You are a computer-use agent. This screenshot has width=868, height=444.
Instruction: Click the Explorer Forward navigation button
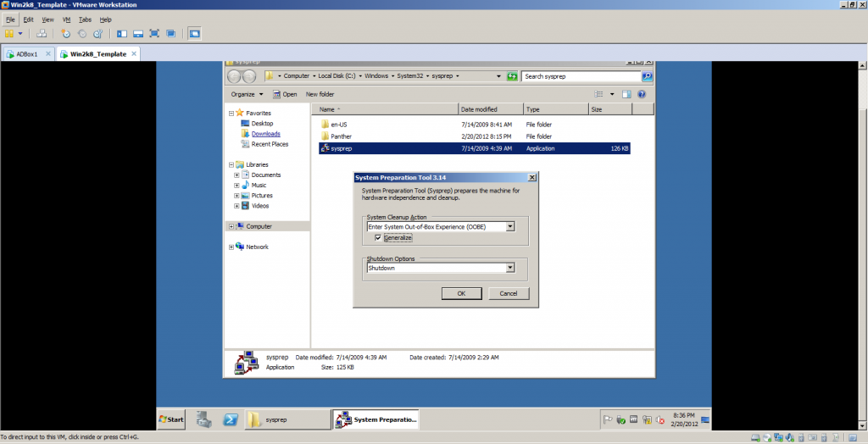(249, 76)
